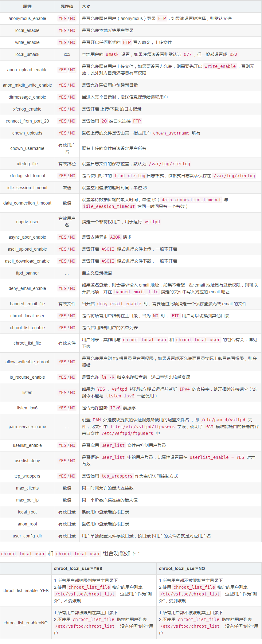The height and width of the screenshot is (644, 262).
Task: Select the xferlog_std_format cell
Action: click(27, 176)
